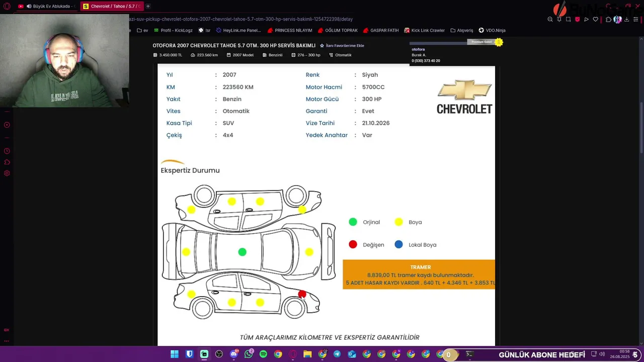Click the Chevrolet logo image
The height and width of the screenshot is (362, 644).
(x=464, y=97)
